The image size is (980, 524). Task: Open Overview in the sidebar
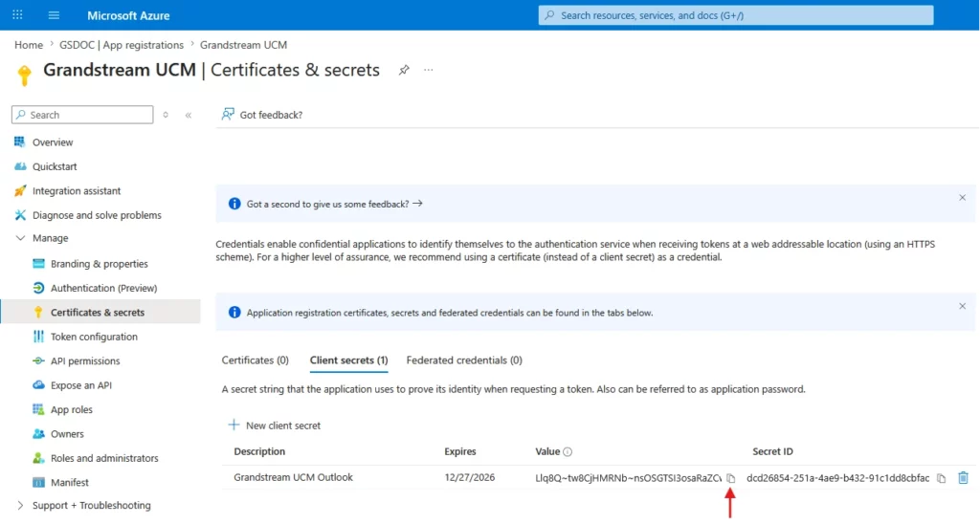[53, 142]
